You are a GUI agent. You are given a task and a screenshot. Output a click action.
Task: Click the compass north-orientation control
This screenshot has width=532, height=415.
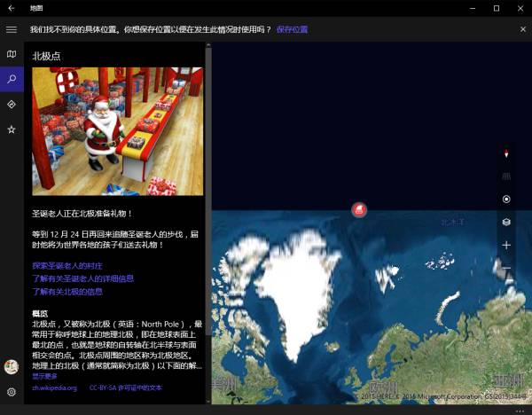[506, 153]
